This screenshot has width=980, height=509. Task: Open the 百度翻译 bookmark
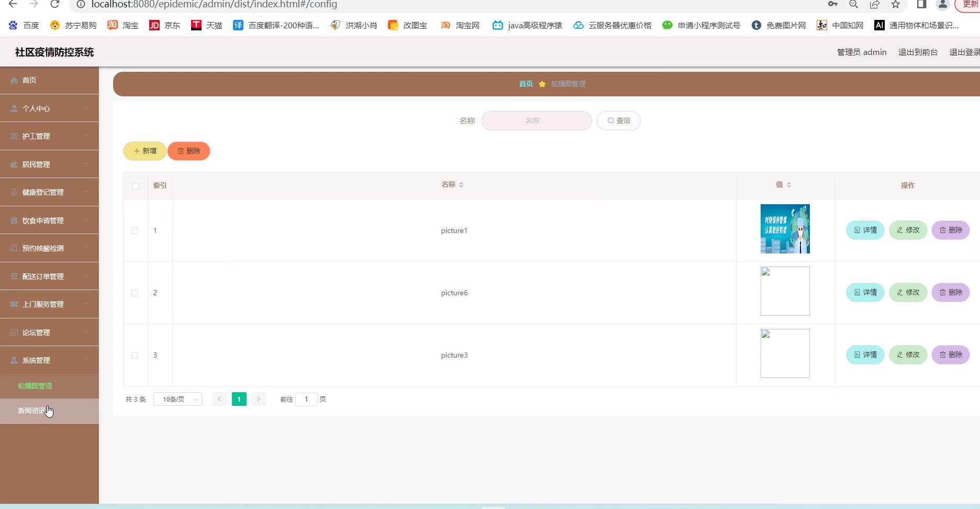276,25
